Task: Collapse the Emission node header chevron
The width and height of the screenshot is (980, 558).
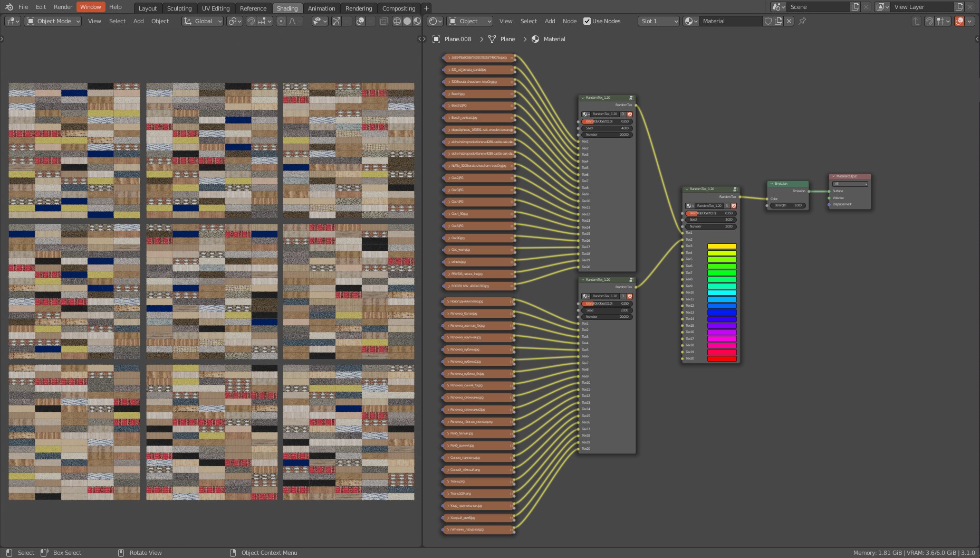Action: click(772, 184)
